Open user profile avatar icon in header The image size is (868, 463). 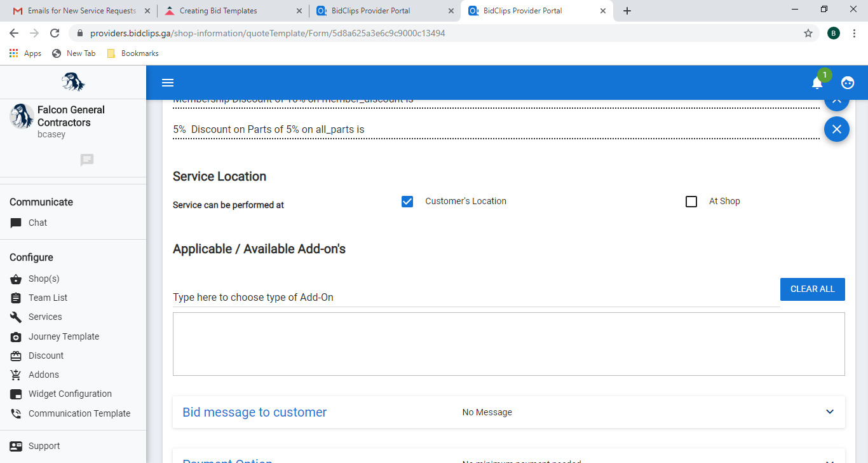point(848,83)
